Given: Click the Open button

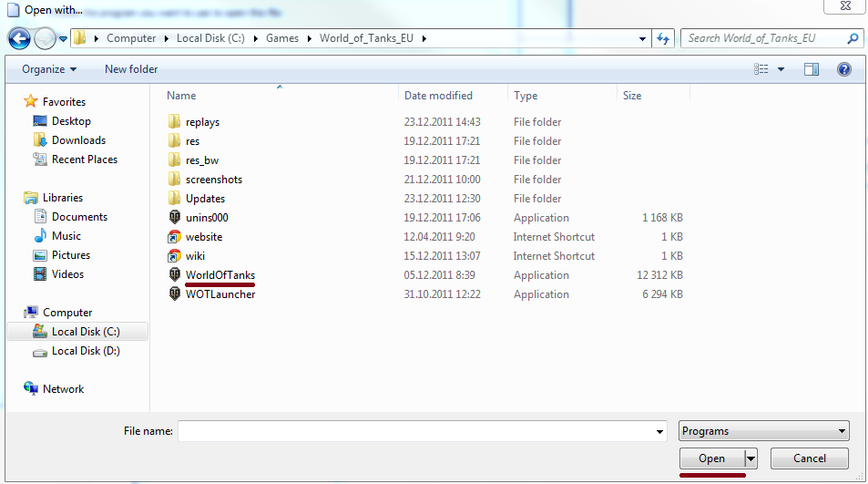Looking at the screenshot, I should (x=712, y=458).
